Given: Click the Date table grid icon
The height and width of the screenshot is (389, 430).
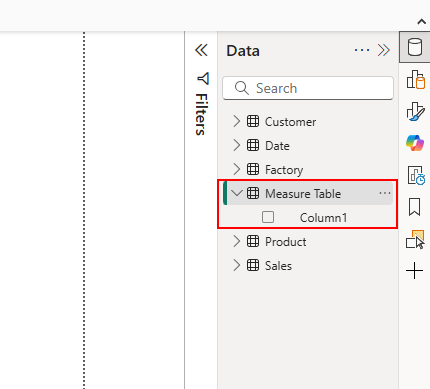Looking at the screenshot, I should point(253,145).
